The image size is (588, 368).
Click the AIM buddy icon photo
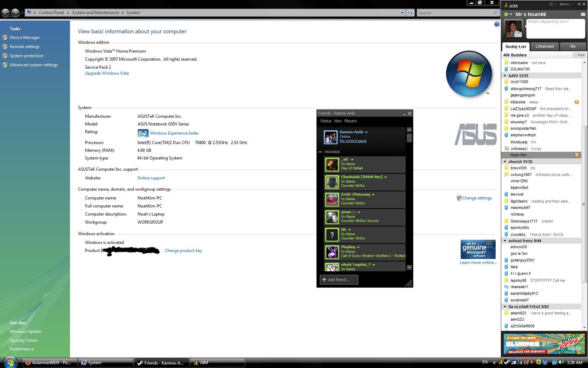point(513,28)
